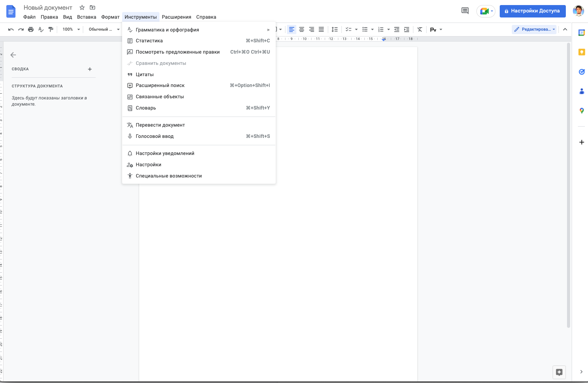Screen dimensions: 588x383
Task: Open the zoom 100% dropdown
Action: (x=71, y=30)
